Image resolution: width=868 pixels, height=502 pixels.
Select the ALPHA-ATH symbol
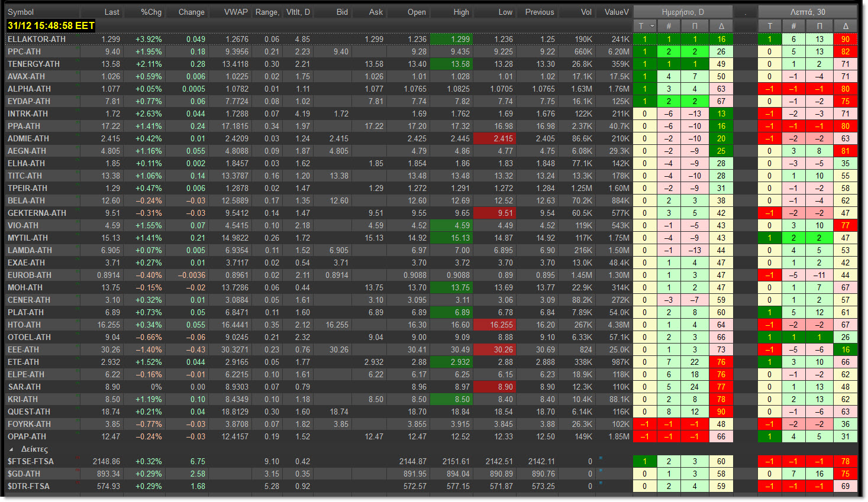click(29, 89)
